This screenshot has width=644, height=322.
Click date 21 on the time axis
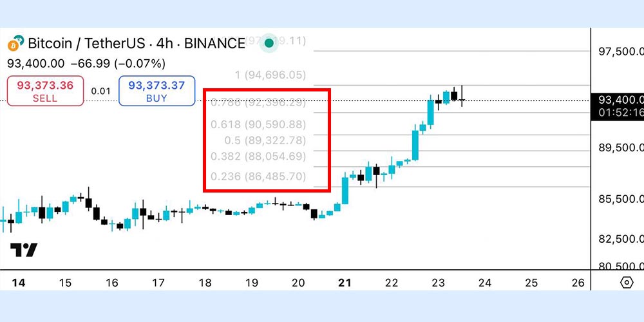pos(345,282)
